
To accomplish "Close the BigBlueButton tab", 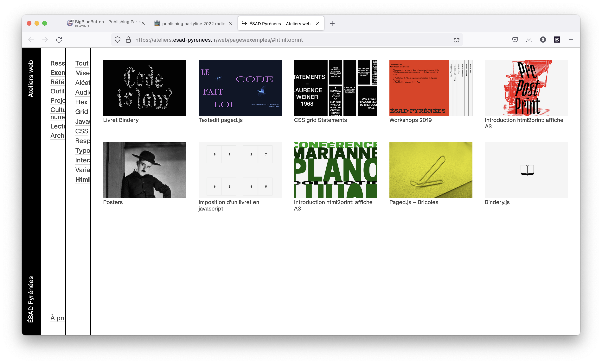I will tap(143, 23).
